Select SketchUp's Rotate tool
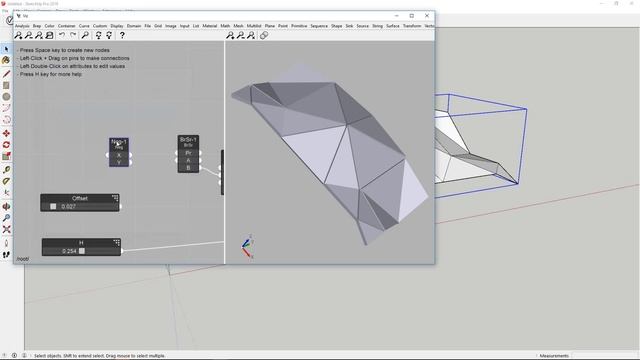The height and width of the screenshot is (360, 640). point(6,145)
